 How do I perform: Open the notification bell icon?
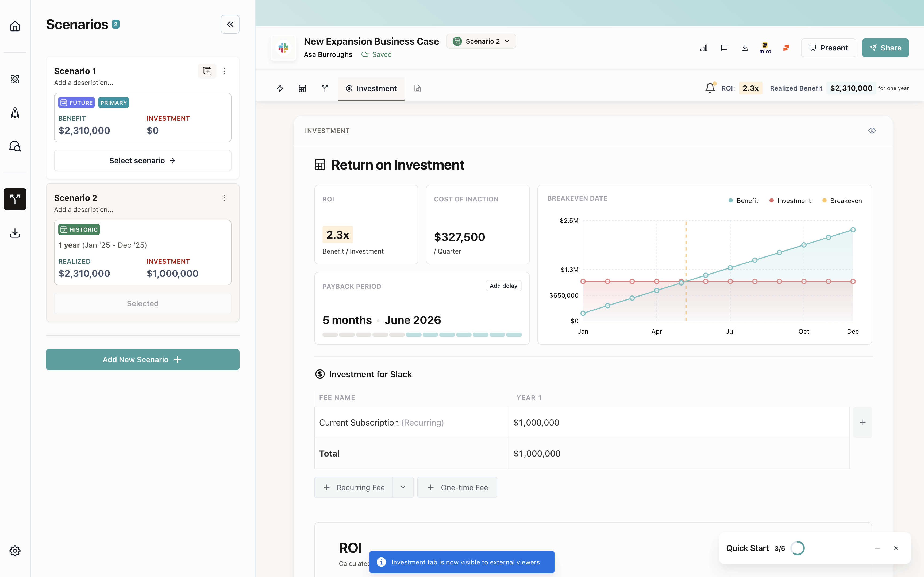point(710,88)
